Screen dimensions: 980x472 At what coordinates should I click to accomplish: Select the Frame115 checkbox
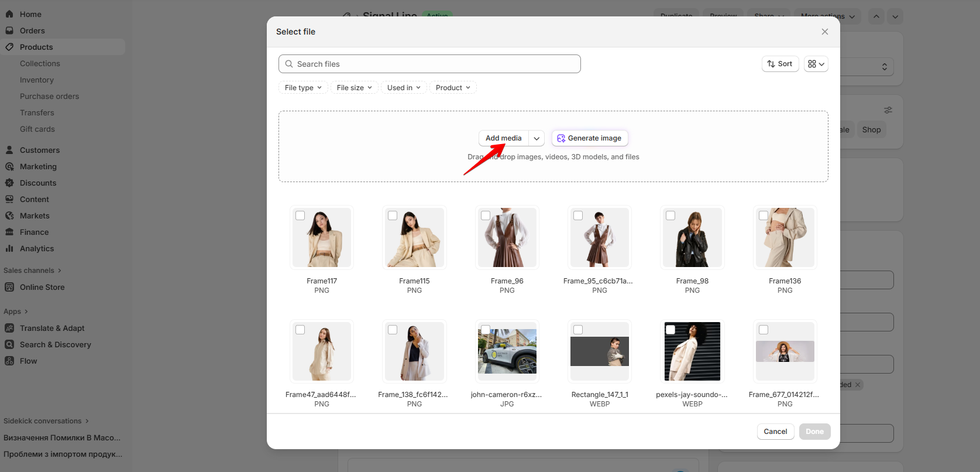[393, 216]
